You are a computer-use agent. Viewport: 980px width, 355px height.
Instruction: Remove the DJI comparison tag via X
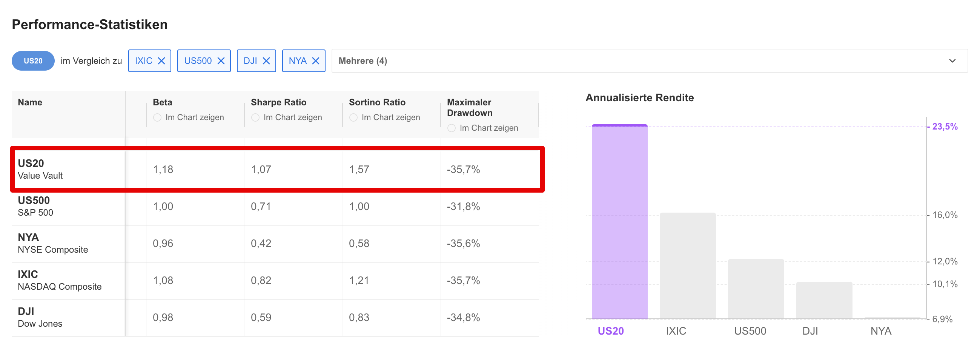[266, 61]
